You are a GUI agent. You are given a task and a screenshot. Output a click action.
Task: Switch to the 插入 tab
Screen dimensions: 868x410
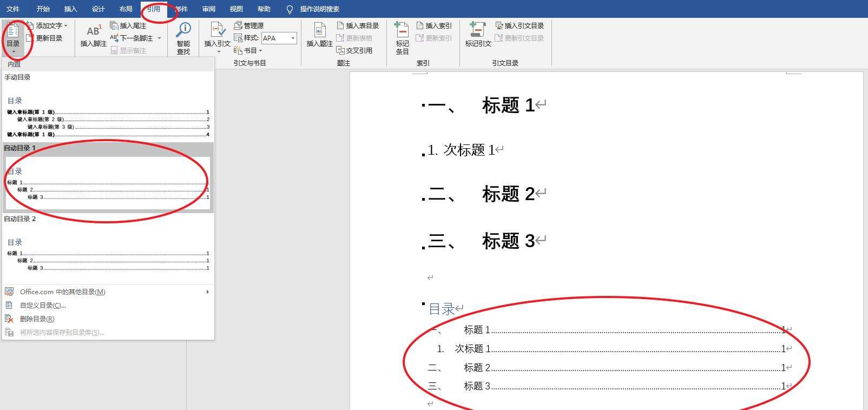(71, 9)
